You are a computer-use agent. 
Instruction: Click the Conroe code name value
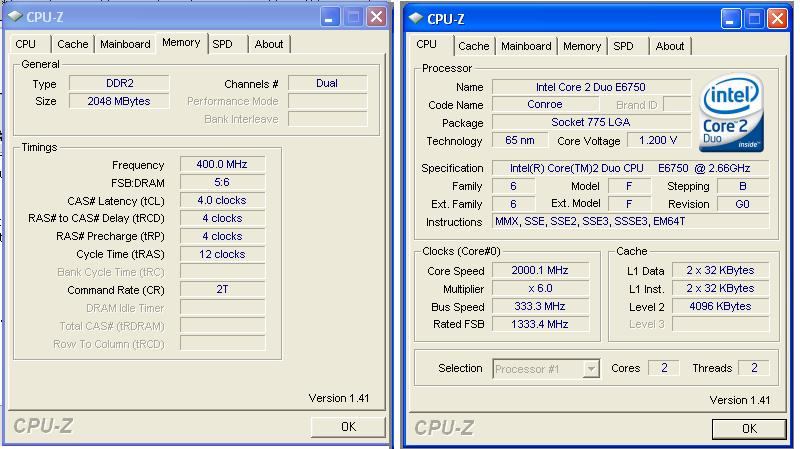(x=545, y=105)
